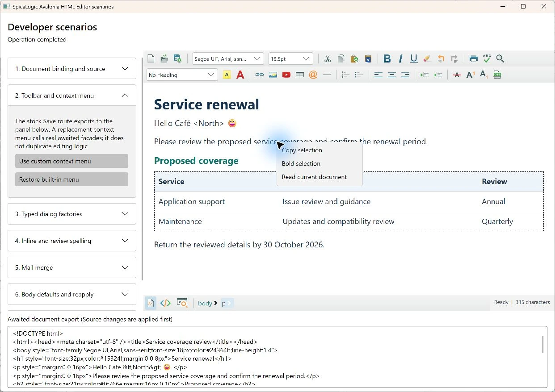This screenshot has width=555, height=392.
Task: Align text right
Action: [x=405, y=75]
